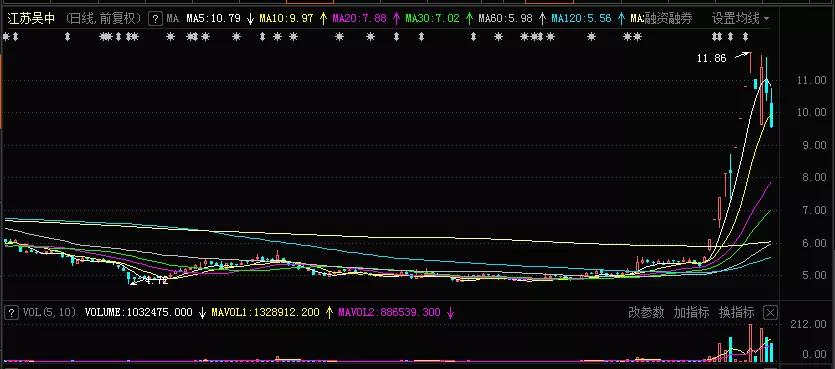Click the 4.72 low price marker
The width and height of the screenshot is (835, 369).
(157, 280)
